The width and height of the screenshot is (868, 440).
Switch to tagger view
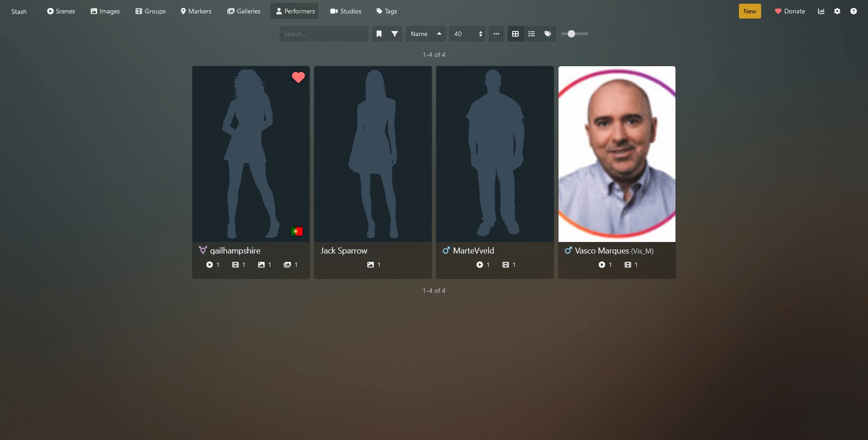tap(548, 34)
